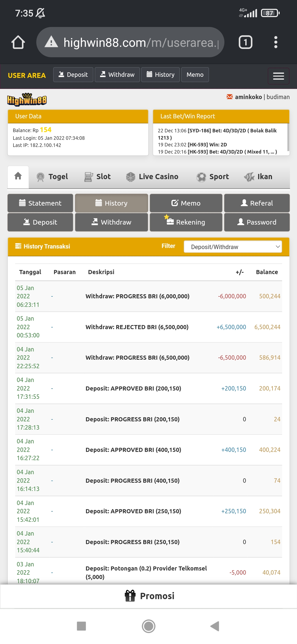The height and width of the screenshot is (644, 297).
Task: Open Memo in the top toolbar
Action: click(x=195, y=75)
